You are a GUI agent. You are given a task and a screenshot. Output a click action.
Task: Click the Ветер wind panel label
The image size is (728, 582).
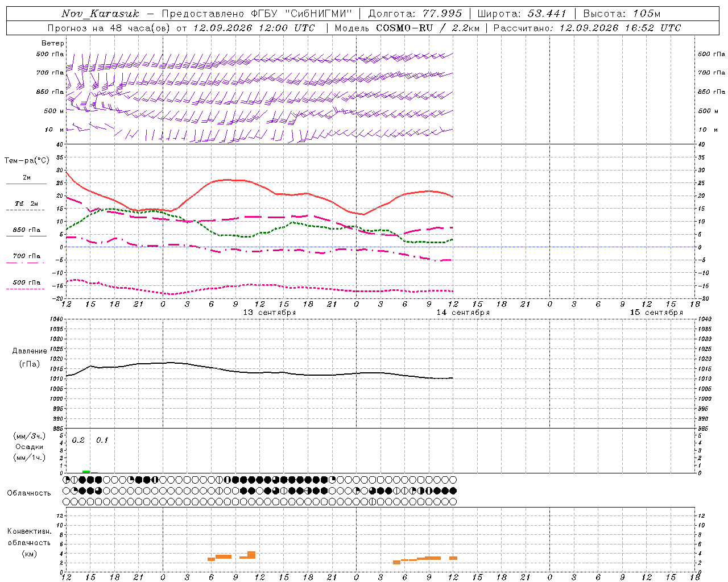(x=53, y=43)
